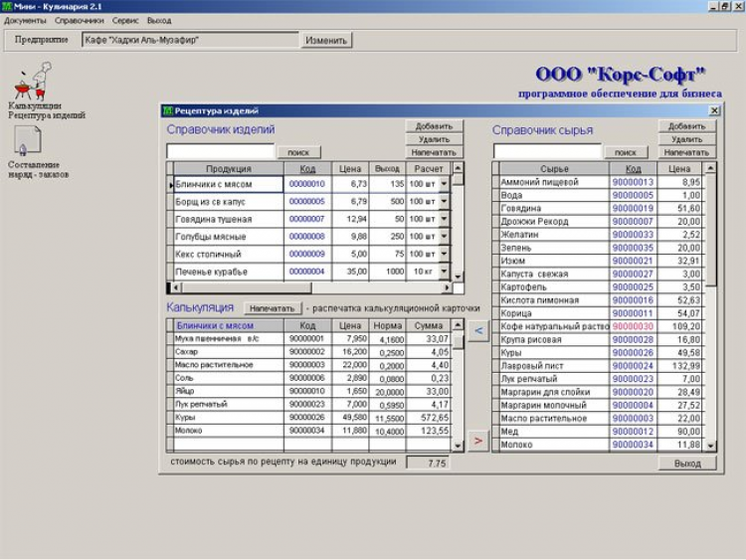Viewport: 746px width, 560px height.
Task: Select the Голубцы мясные product row
Action: point(309,237)
